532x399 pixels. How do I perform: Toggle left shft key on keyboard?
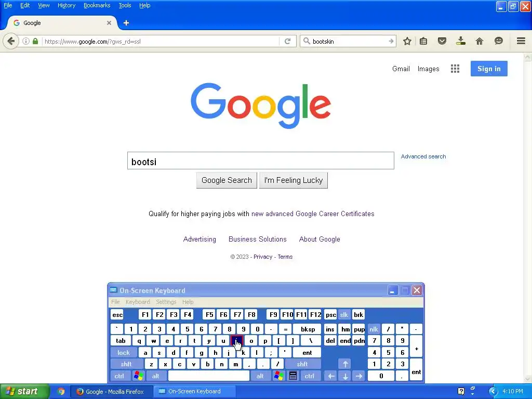pyautogui.click(x=126, y=364)
